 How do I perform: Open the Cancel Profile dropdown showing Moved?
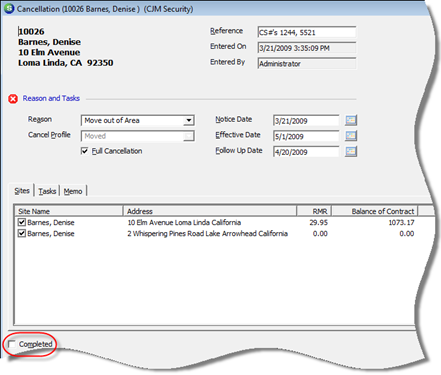189,136
